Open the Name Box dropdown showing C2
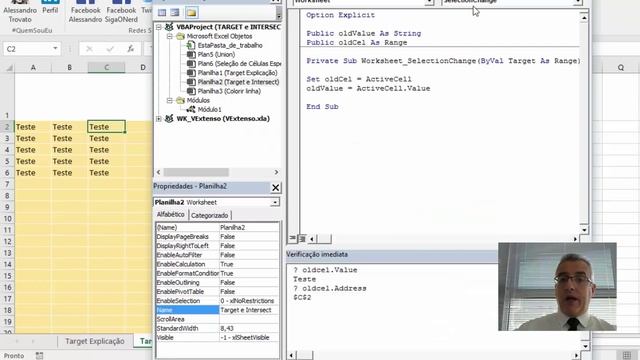This screenshot has width=640, height=360. [x=55, y=49]
